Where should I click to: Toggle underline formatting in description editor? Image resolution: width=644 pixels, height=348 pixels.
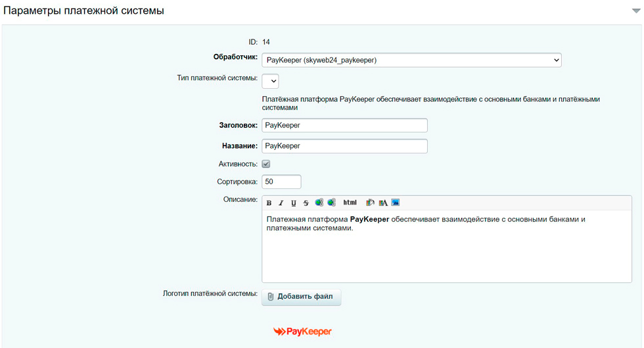click(x=294, y=203)
